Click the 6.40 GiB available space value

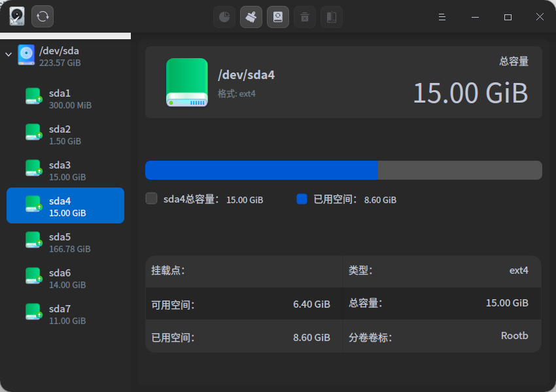click(x=311, y=304)
